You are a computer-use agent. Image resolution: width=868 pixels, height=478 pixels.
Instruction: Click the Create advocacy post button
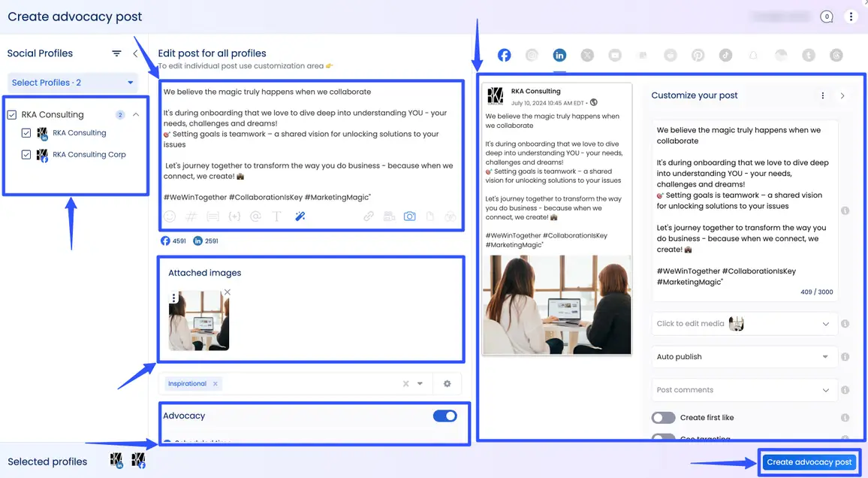click(809, 462)
